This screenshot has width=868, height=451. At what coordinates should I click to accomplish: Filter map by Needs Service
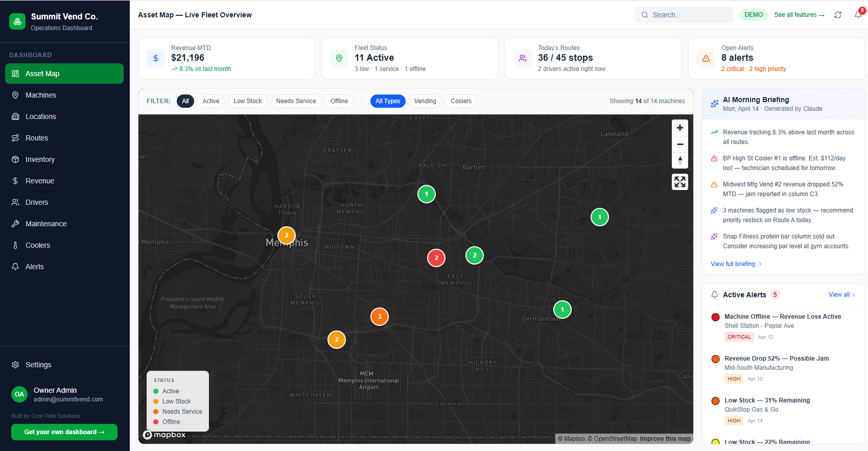[296, 101]
